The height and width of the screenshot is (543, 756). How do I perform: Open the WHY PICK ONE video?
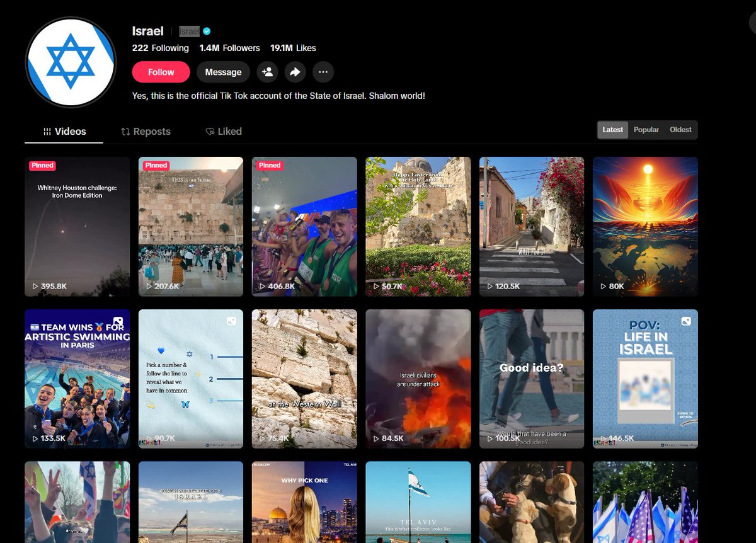[x=304, y=502]
